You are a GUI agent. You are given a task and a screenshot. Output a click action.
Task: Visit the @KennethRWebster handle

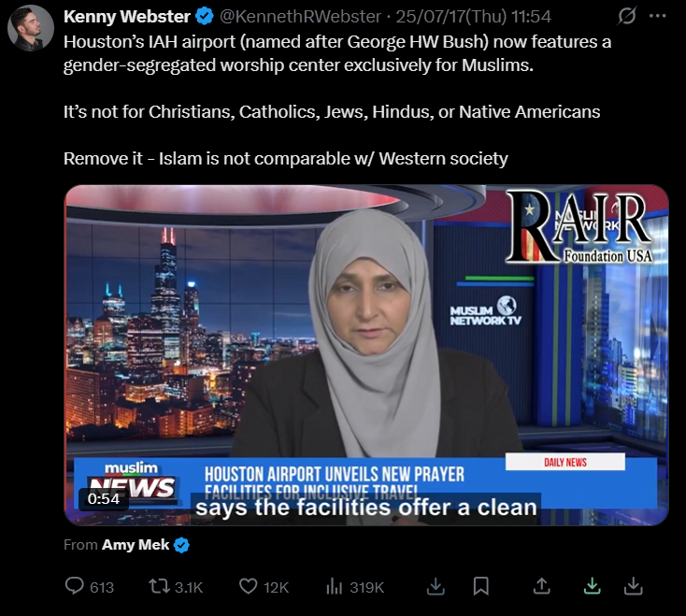pyautogui.click(x=300, y=17)
